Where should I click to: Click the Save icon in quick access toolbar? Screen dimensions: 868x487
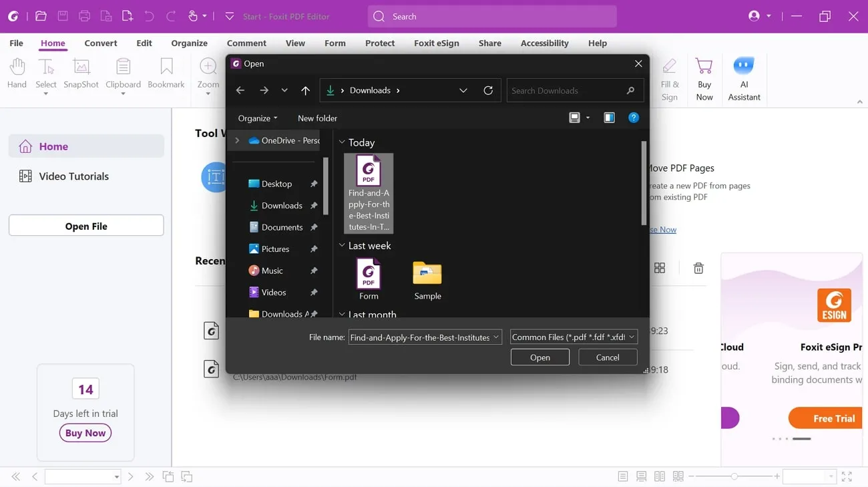tap(63, 16)
